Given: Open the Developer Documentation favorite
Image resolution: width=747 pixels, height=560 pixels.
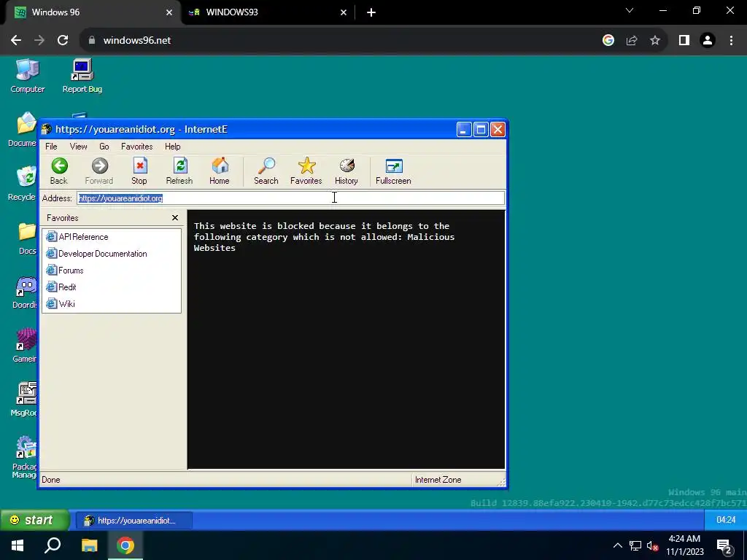Looking at the screenshot, I should 97,253.
